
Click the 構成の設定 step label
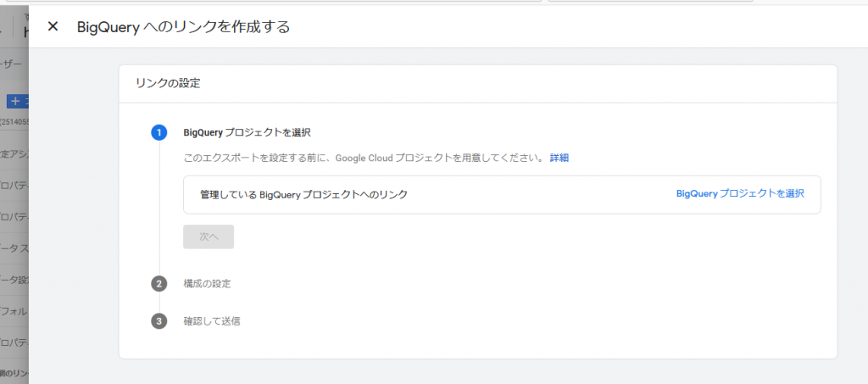(207, 284)
